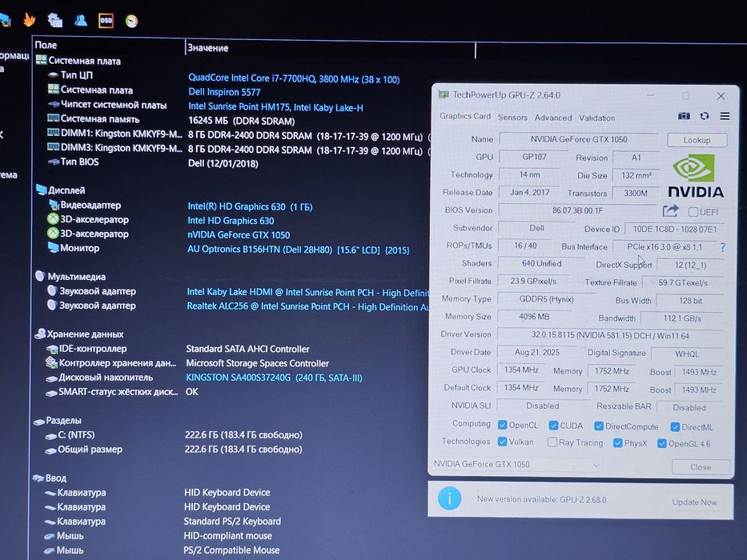Click the NVIDIA logo in GPU-Z
The image size is (747, 560).
[x=695, y=176]
